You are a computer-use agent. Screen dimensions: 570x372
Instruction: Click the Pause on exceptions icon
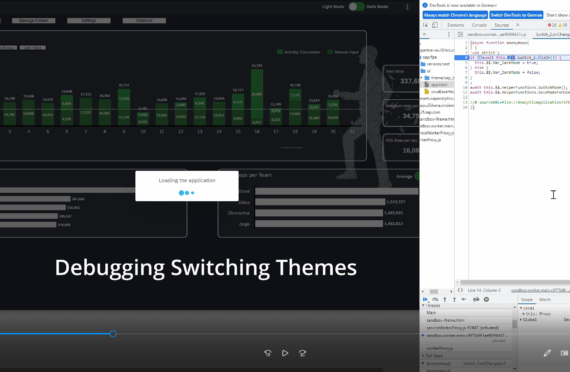coord(486,299)
